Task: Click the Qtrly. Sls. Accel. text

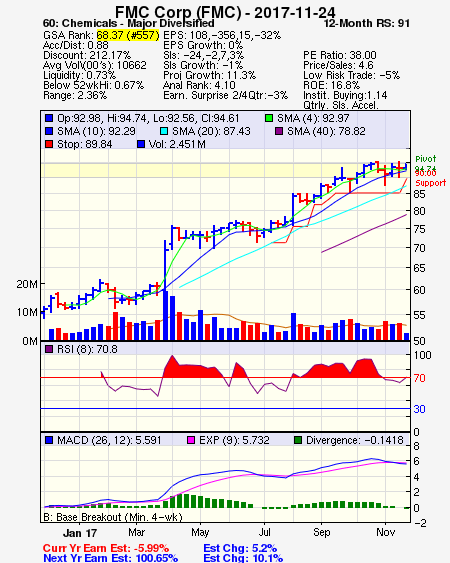Action: (x=341, y=105)
